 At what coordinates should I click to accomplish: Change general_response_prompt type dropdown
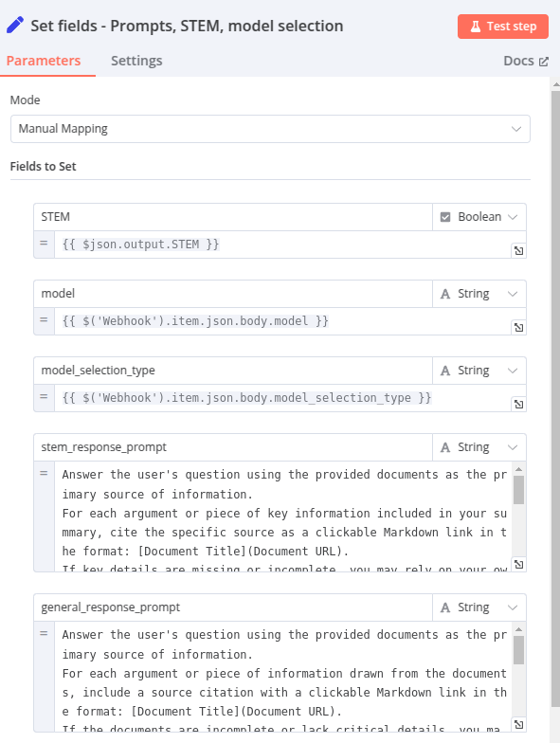coord(479,607)
